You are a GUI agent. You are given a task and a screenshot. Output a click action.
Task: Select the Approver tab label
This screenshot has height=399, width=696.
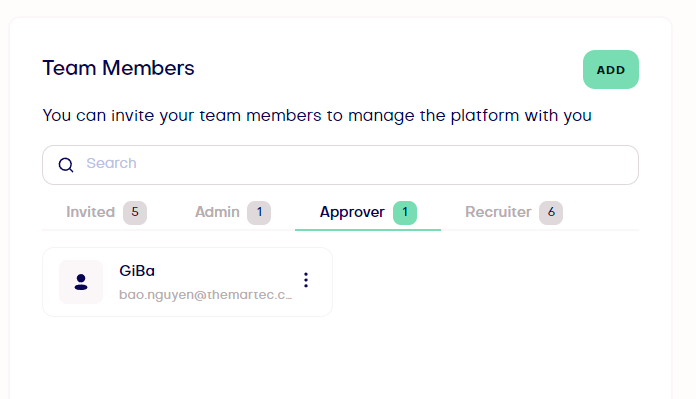click(x=352, y=212)
